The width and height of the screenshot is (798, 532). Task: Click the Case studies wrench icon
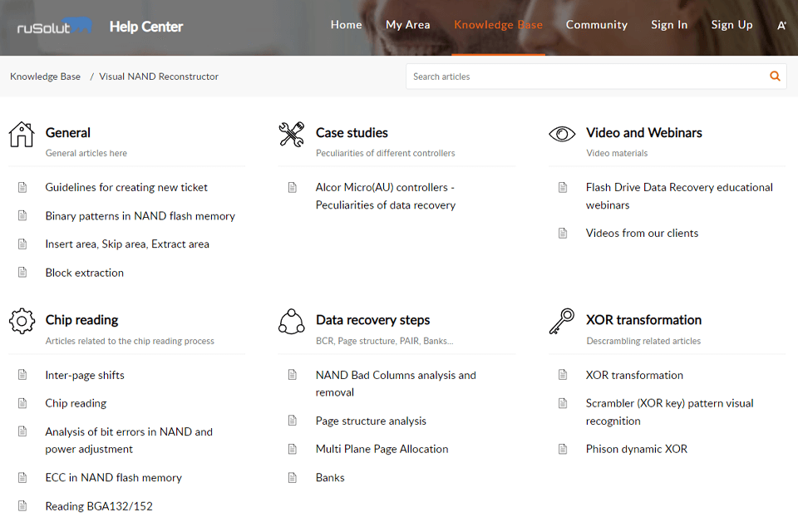tap(292, 135)
